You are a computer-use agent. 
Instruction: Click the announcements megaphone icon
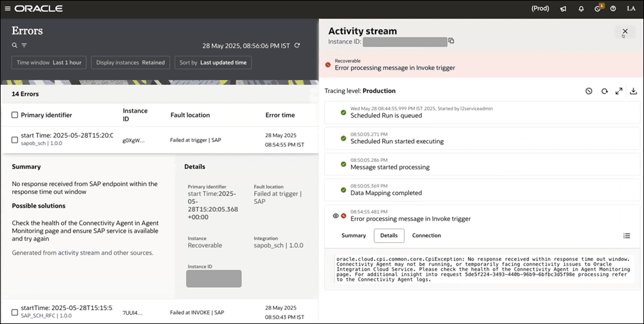click(563, 9)
